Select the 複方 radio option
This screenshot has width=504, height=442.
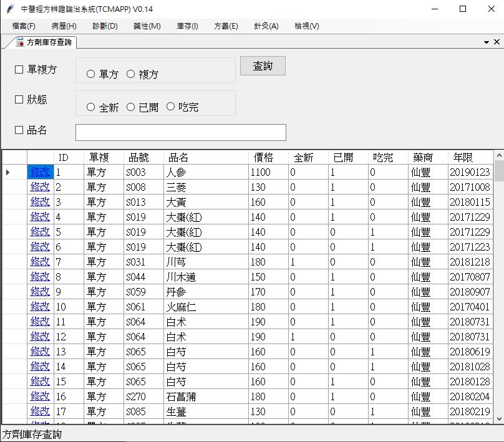[x=130, y=74]
